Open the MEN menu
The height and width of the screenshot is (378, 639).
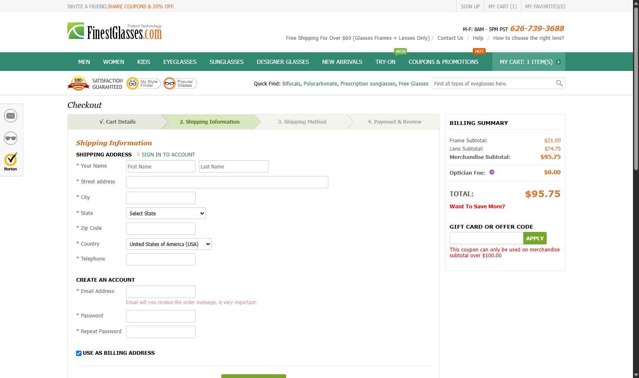pos(84,62)
